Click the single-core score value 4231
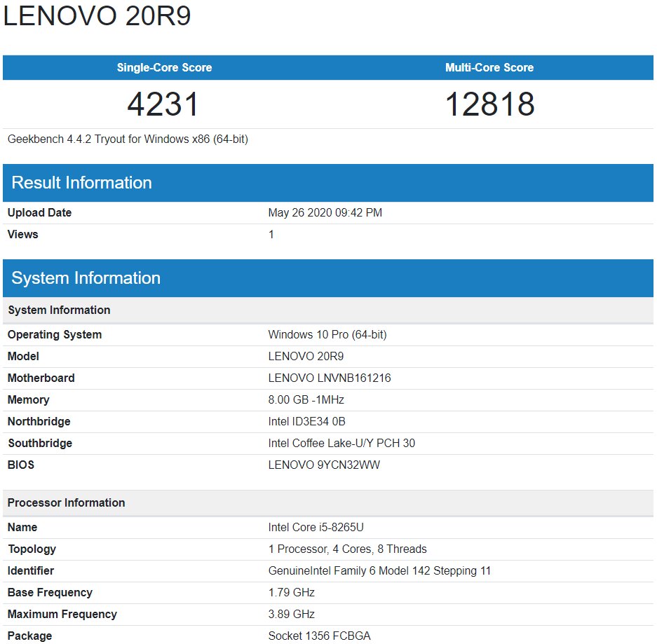This screenshot has height=644, width=657. 163,104
